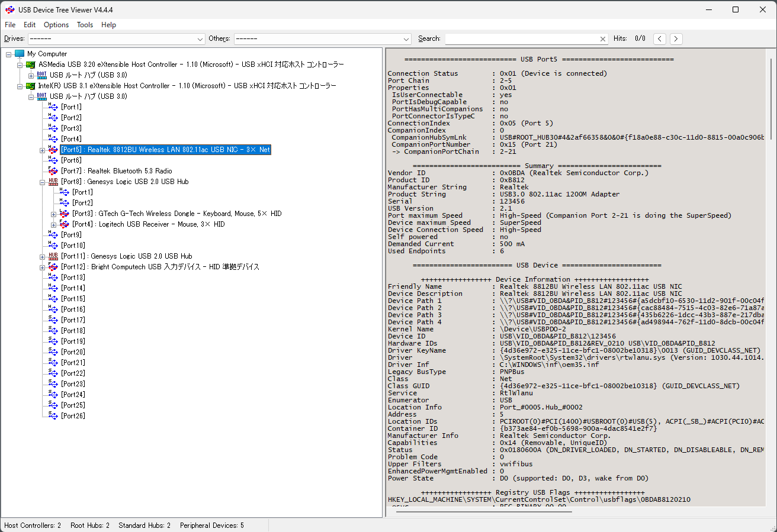
Task: Select the Port11 Genesys Logic USB 2.0 Hub row
Action: pos(127,256)
